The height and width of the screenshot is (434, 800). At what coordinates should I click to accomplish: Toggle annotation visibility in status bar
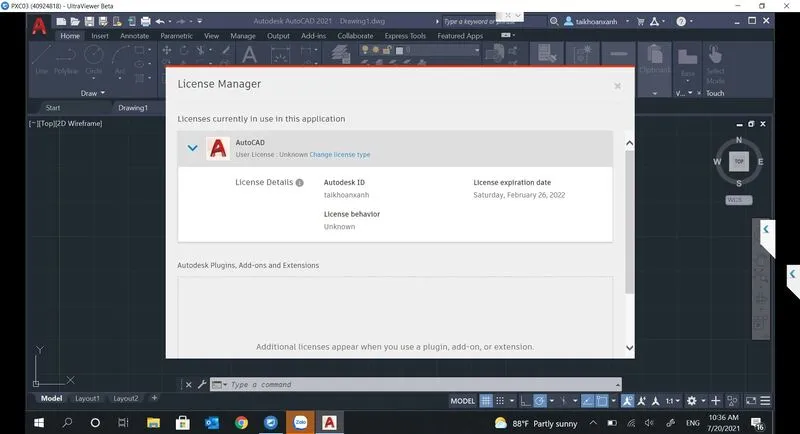click(x=627, y=401)
